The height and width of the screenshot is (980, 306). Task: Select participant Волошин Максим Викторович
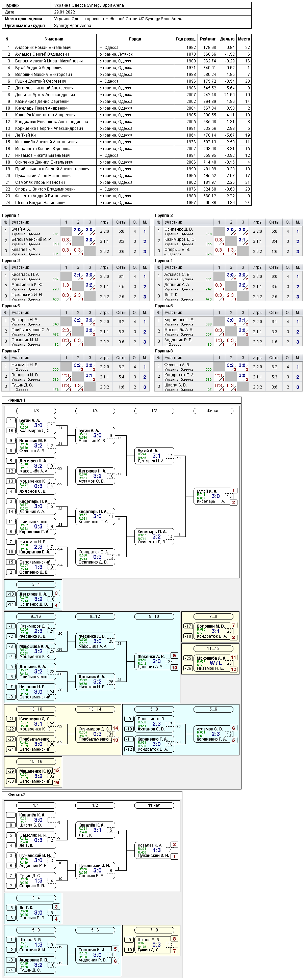click(44, 75)
